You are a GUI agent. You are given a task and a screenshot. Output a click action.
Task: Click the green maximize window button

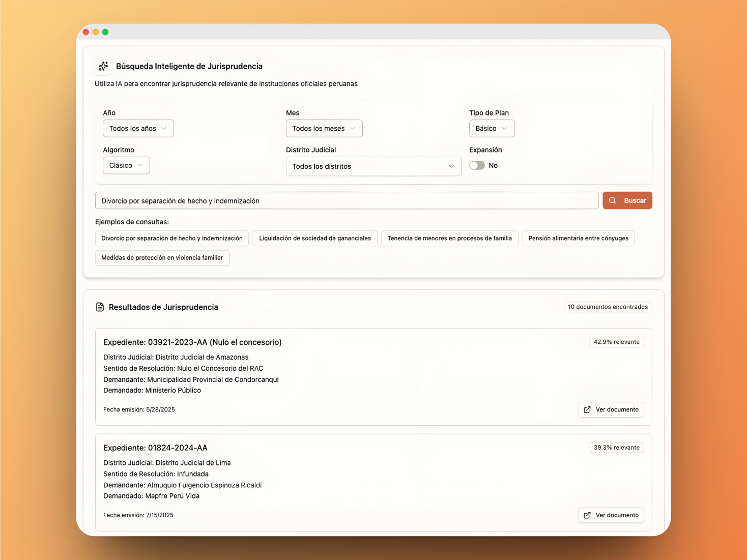(x=105, y=32)
